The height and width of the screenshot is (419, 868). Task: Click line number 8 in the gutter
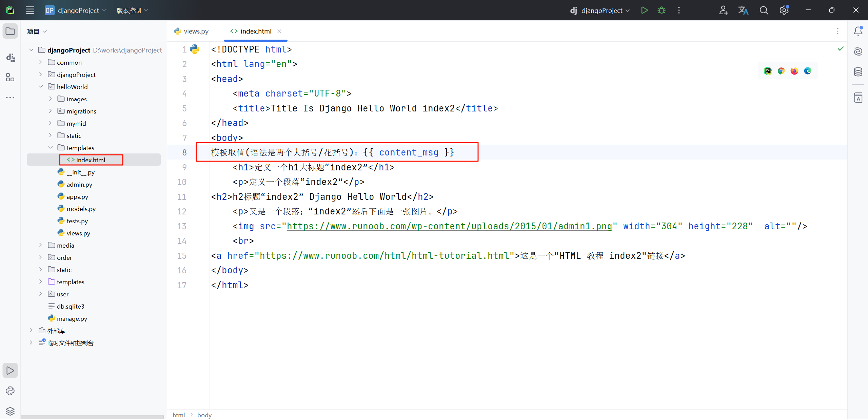184,152
